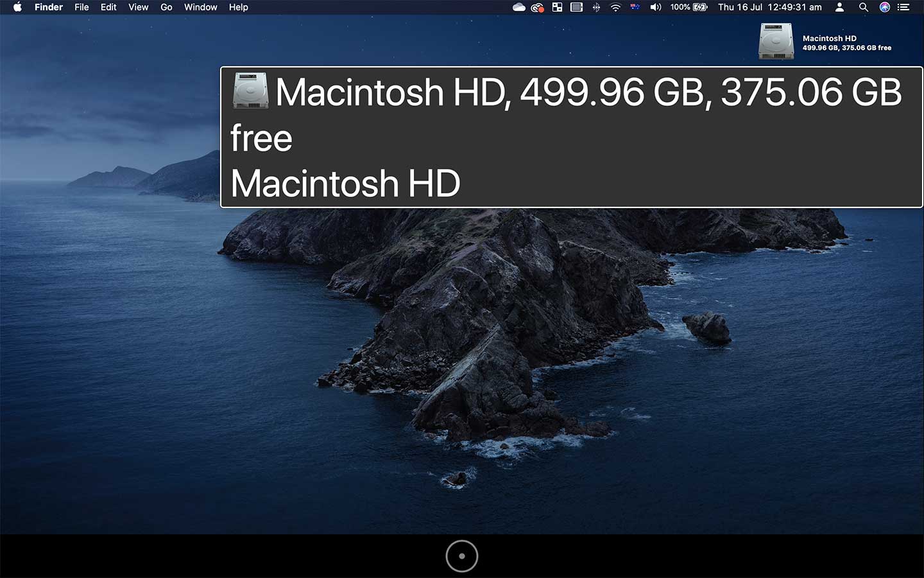This screenshot has height=578, width=924.
Task: Select the Macintosh HD drive icon on desktop
Action: click(776, 41)
